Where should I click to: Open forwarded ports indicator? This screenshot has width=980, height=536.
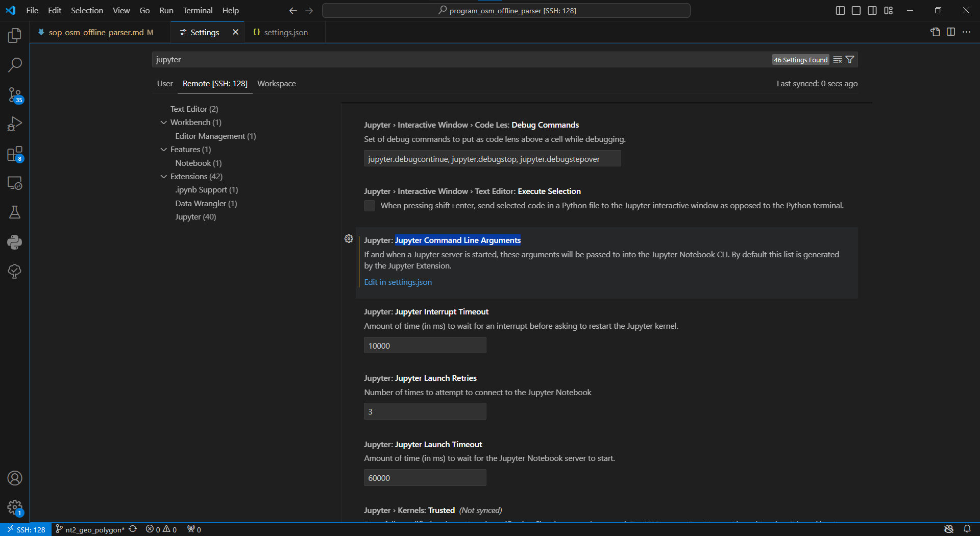(x=194, y=529)
